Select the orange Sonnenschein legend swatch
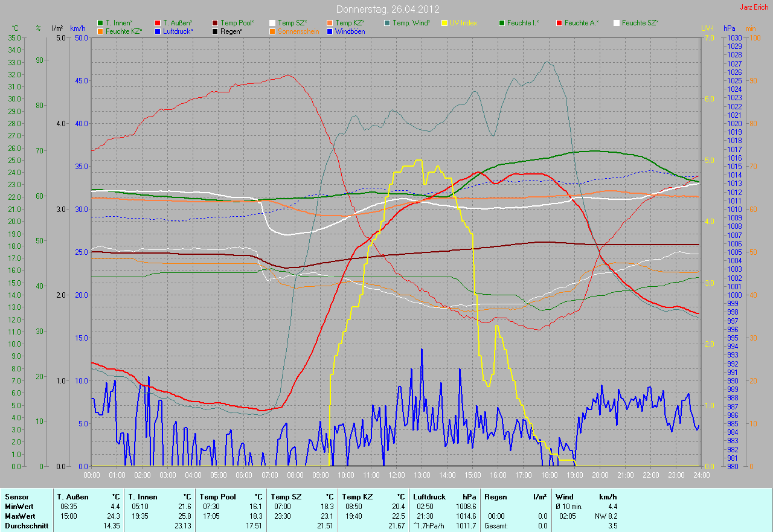This screenshot has height=532, width=773. tap(272, 31)
